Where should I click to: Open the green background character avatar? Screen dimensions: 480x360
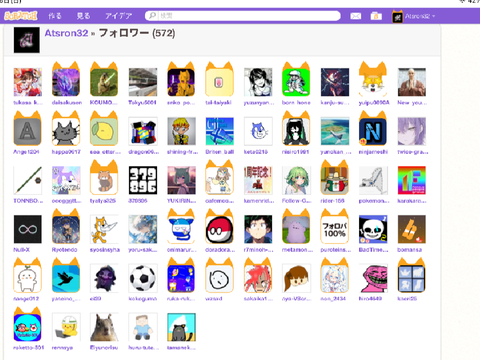tap(296, 82)
